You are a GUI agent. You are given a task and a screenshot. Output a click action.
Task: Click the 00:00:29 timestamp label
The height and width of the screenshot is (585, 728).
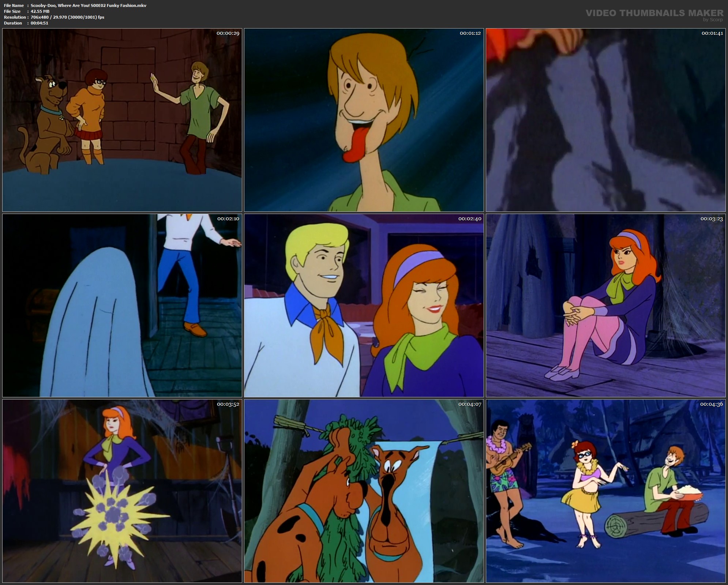(228, 33)
